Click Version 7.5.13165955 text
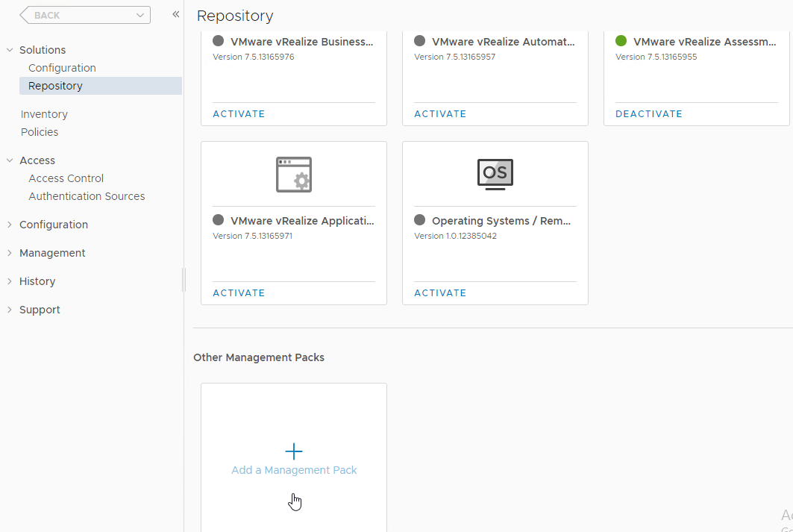 click(656, 57)
